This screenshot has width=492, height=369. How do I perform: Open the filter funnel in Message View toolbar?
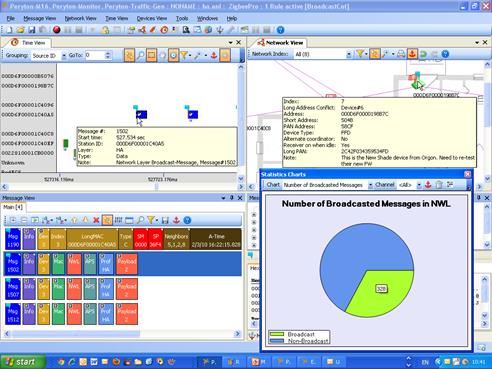point(152,220)
